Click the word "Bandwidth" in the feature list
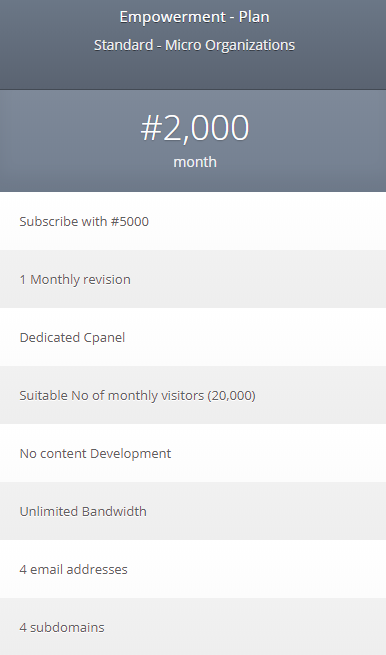Screen dimensions: 386x655 point(114,511)
